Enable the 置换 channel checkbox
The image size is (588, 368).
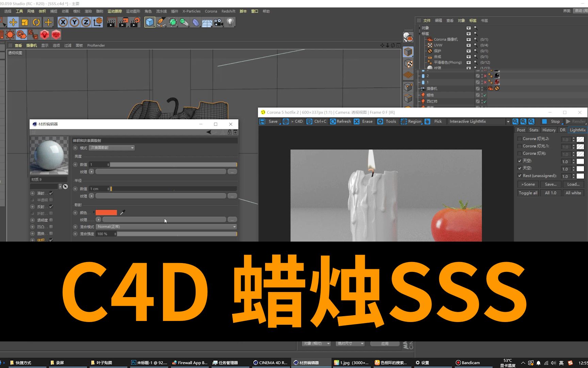[x=51, y=233]
